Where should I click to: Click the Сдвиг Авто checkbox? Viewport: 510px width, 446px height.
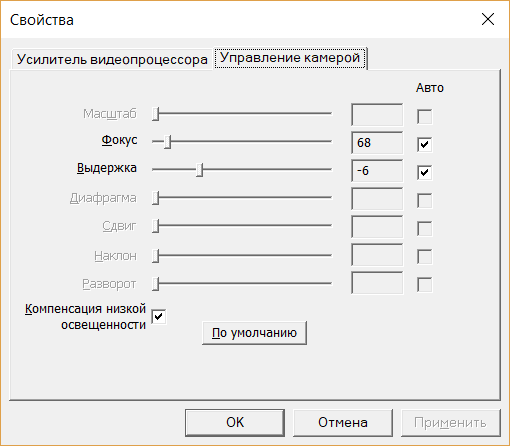point(424,229)
